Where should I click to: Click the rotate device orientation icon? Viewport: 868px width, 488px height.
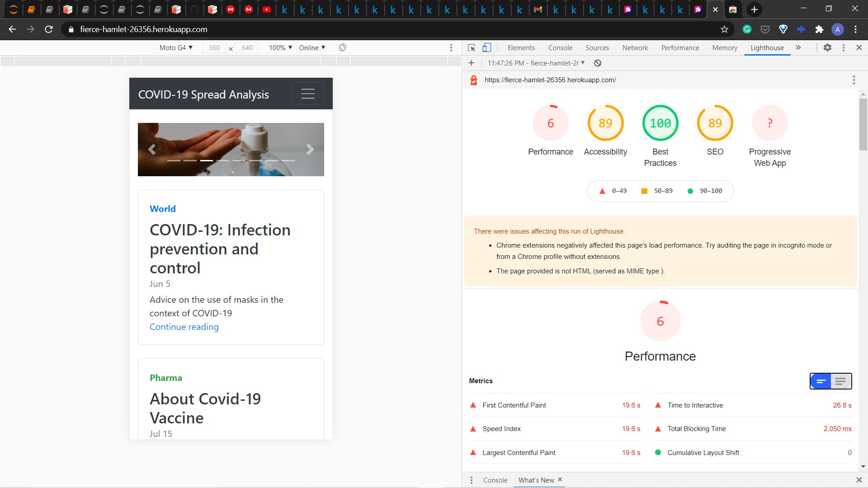coord(342,48)
